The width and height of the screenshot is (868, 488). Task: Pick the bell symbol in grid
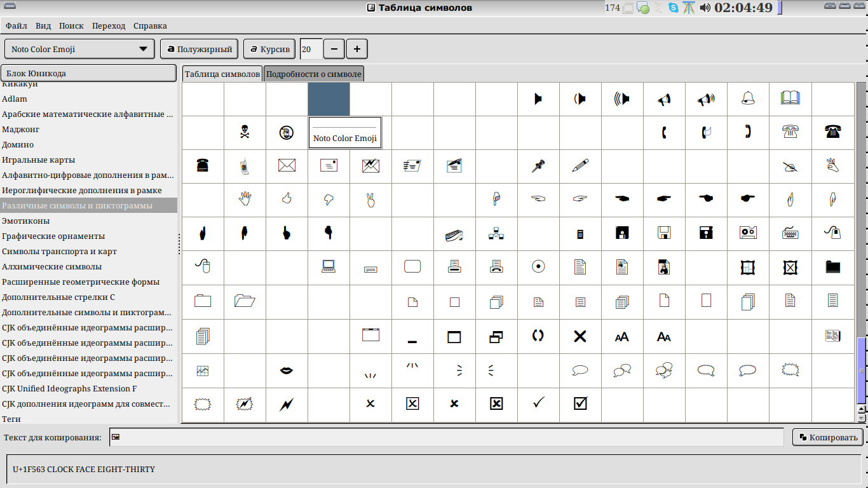click(x=748, y=98)
